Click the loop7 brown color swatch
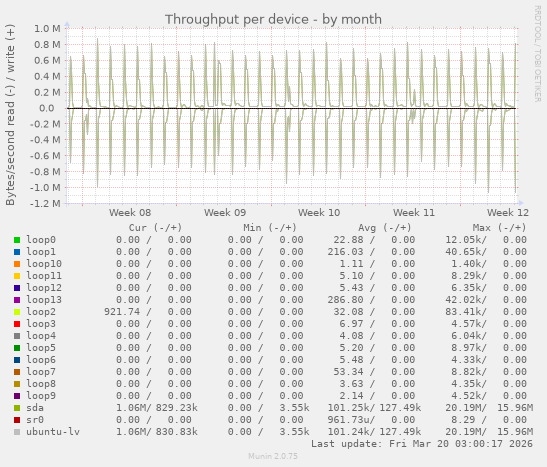The height and width of the screenshot is (467, 547). 17,372
